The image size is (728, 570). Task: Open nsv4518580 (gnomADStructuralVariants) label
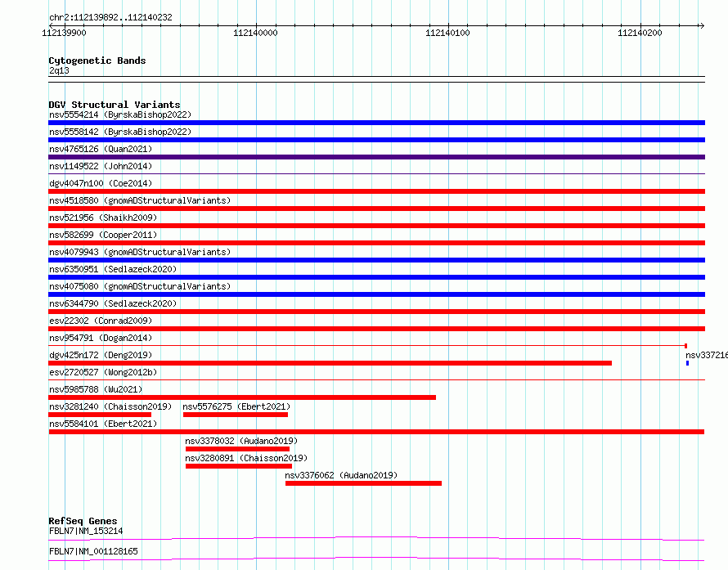[x=140, y=200]
